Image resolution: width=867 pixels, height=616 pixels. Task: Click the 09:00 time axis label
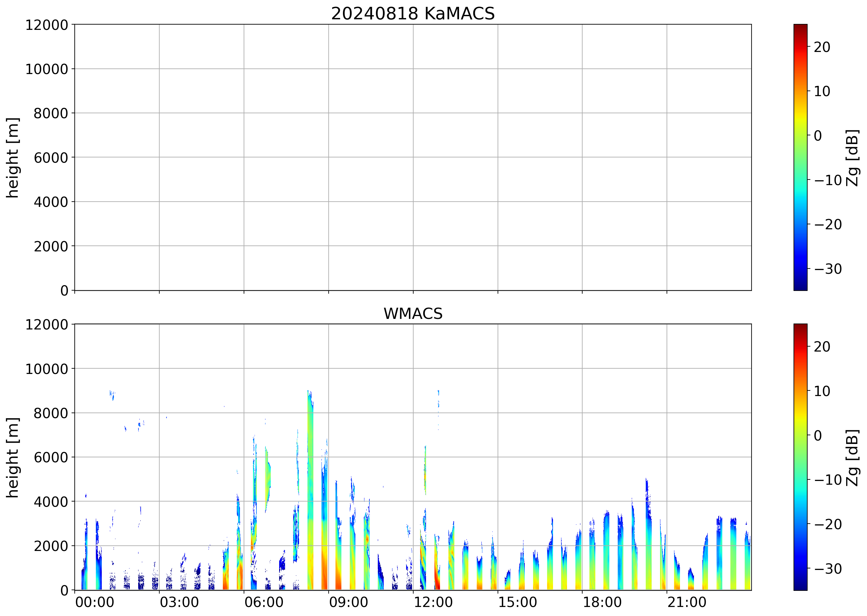click(348, 602)
